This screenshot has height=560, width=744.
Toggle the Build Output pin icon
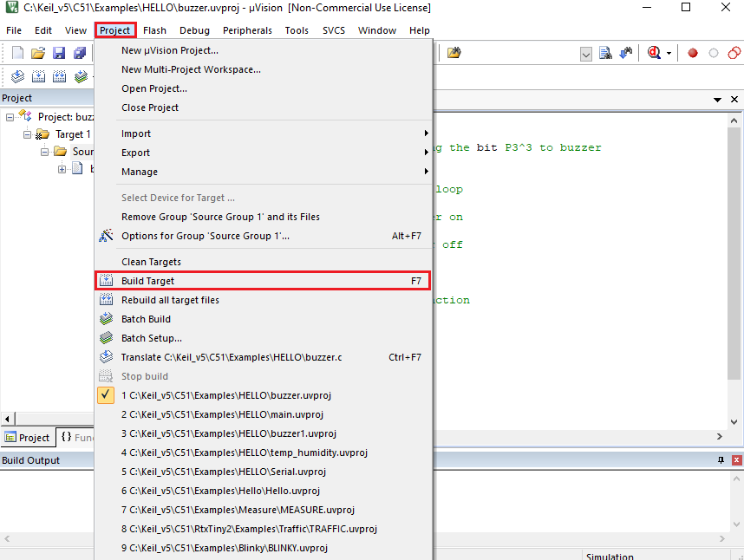pyautogui.click(x=721, y=460)
